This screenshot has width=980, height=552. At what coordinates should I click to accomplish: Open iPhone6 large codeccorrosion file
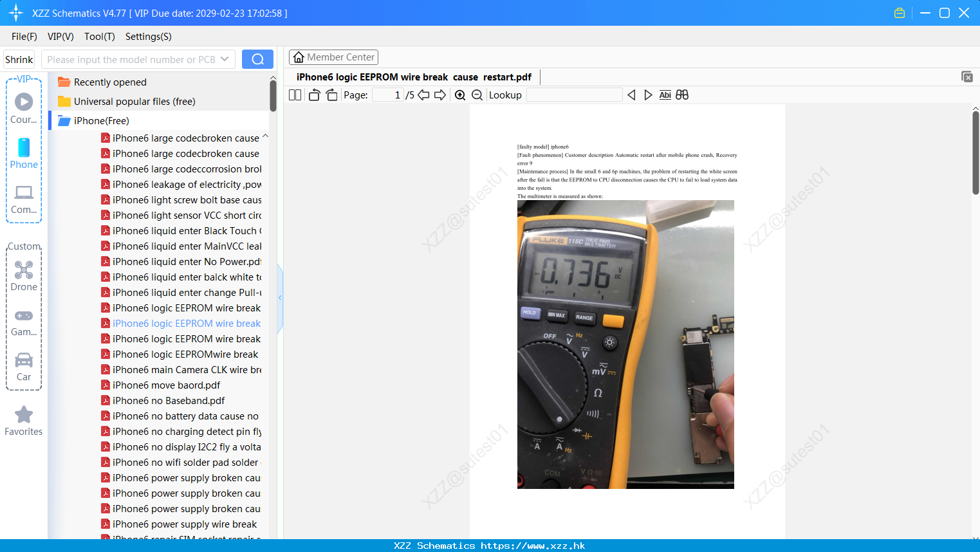tap(181, 169)
